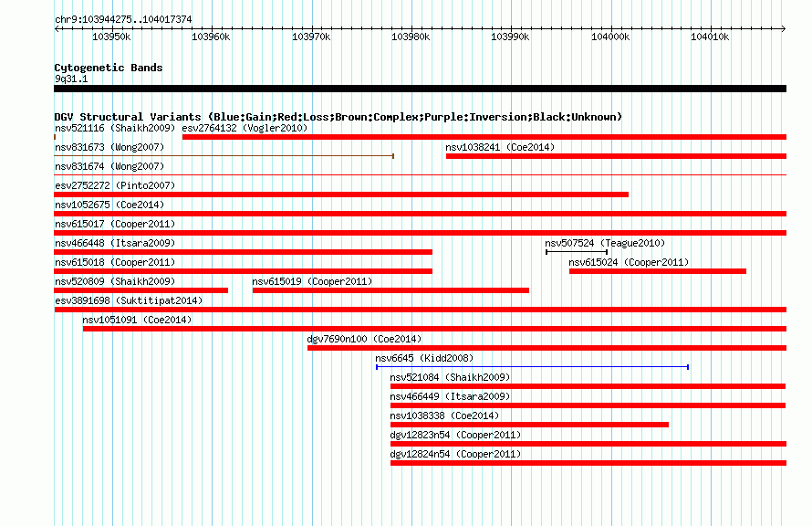Select the nsv831674 (Wong2007) variant label
This screenshot has width=812, height=526.
[x=109, y=166]
